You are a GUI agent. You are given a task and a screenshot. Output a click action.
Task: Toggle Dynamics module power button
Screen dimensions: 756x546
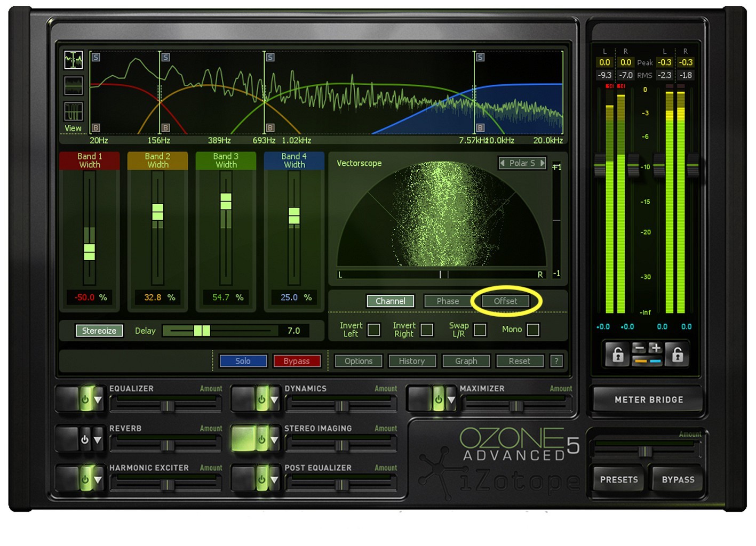[x=261, y=399]
